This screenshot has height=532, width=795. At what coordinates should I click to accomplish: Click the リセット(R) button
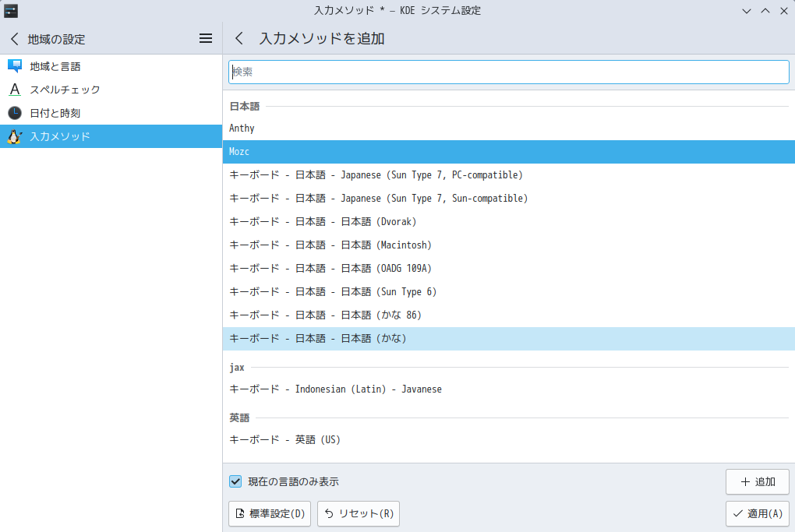(359, 514)
